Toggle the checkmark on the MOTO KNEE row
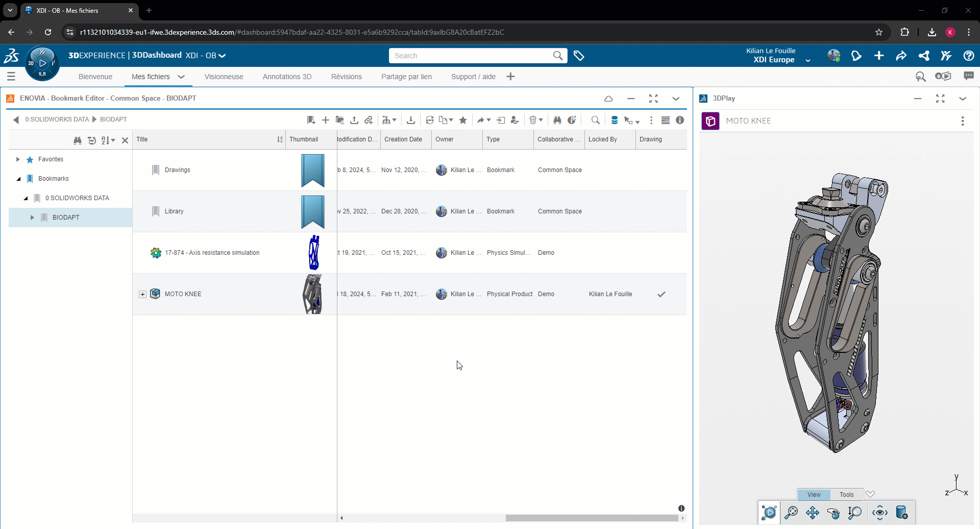This screenshot has height=529, width=980. tap(661, 294)
